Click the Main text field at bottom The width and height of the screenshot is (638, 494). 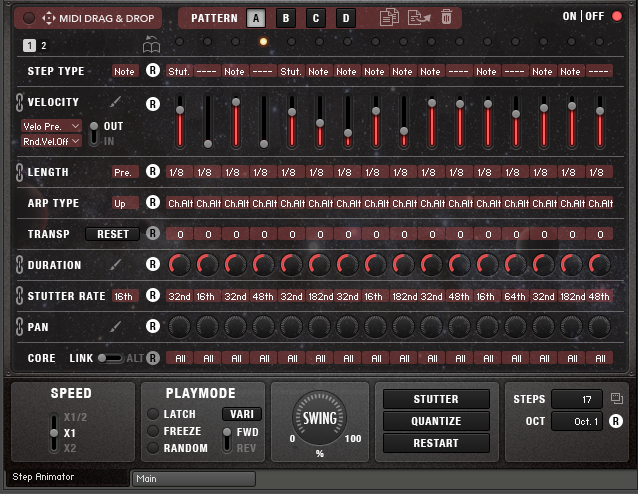[x=194, y=479]
